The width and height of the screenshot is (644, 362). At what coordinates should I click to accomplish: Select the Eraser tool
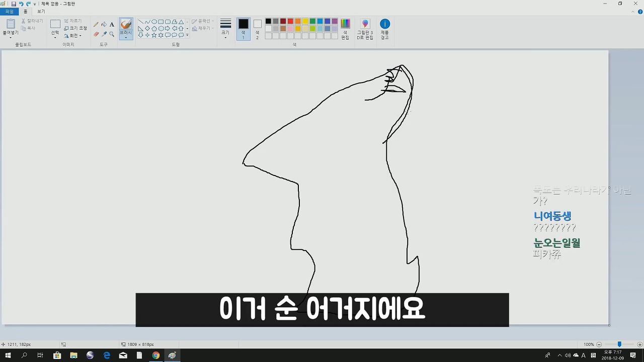(x=96, y=34)
